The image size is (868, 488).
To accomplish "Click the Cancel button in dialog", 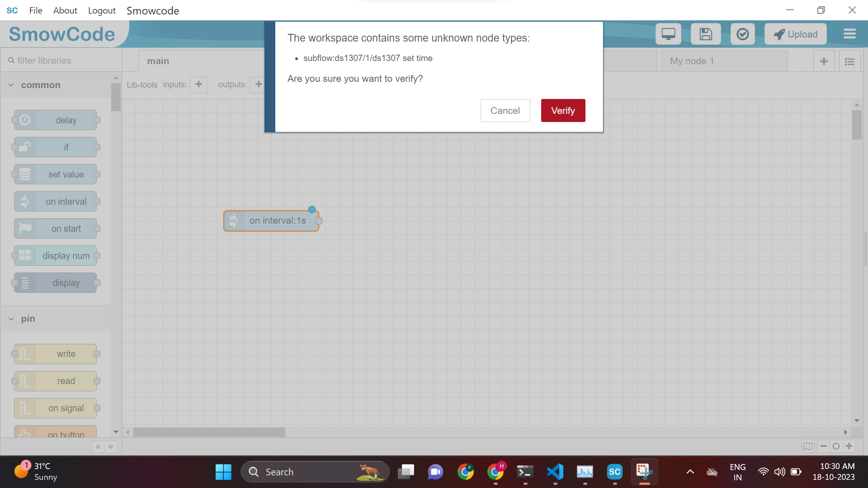I will pos(505,111).
